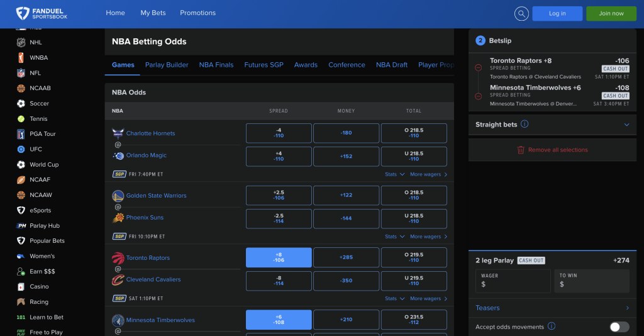Click the NCAAB basketball icon
This screenshot has width=644, height=336.
coord(21,88)
